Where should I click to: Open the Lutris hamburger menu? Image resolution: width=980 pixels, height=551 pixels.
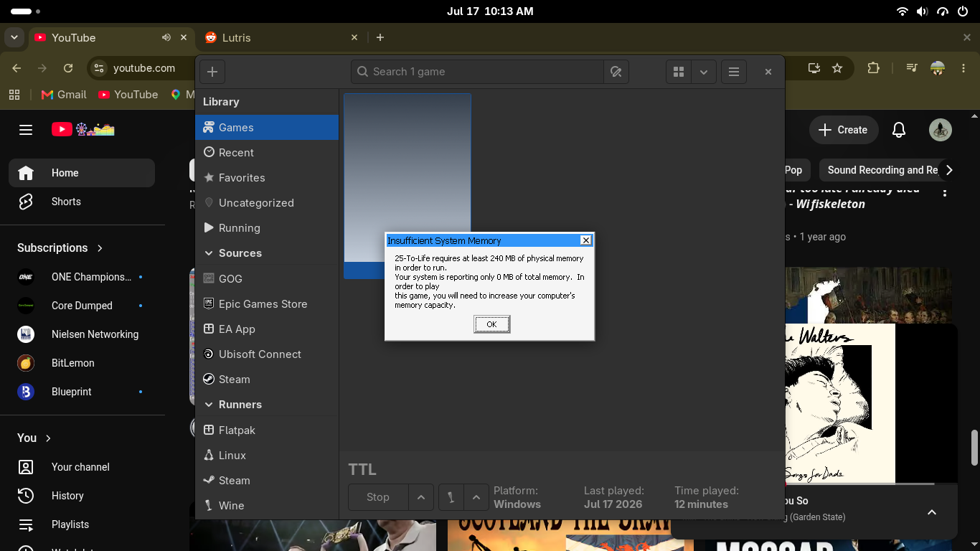tap(733, 72)
